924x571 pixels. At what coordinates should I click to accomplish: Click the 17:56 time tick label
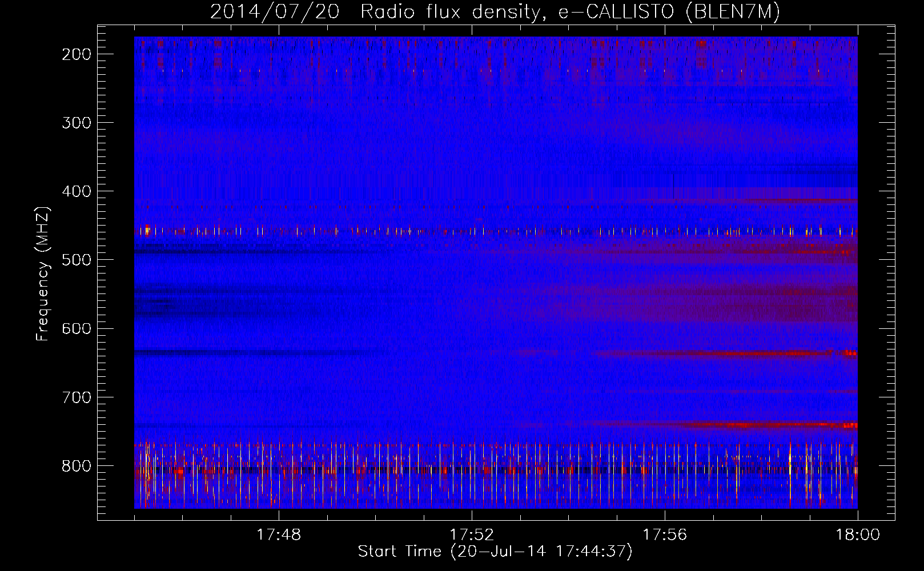(665, 535)
